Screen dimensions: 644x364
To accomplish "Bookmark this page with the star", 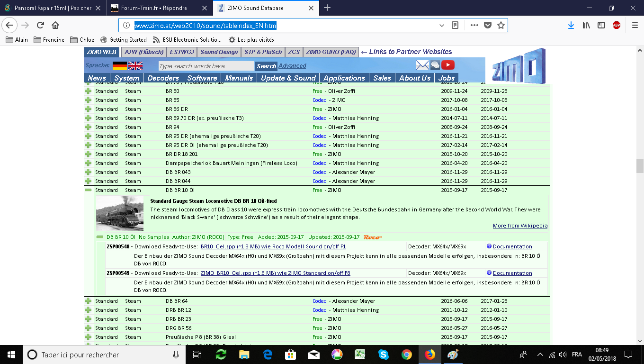I will [501, 26].
